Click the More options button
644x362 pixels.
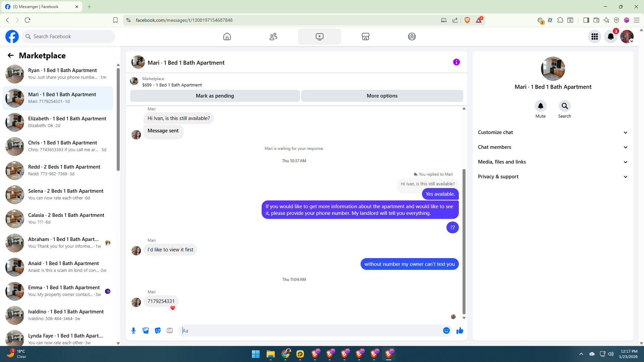point(382,96)
